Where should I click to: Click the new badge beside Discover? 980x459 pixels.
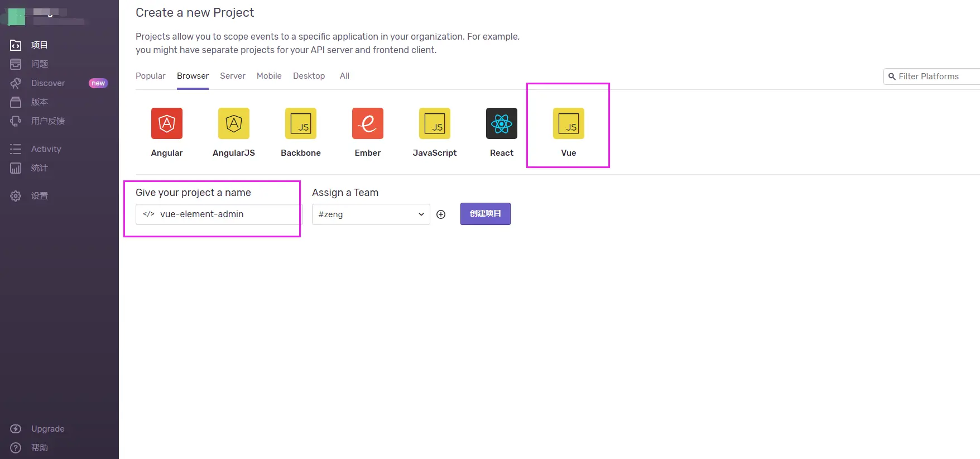click(x=98, y=83)
